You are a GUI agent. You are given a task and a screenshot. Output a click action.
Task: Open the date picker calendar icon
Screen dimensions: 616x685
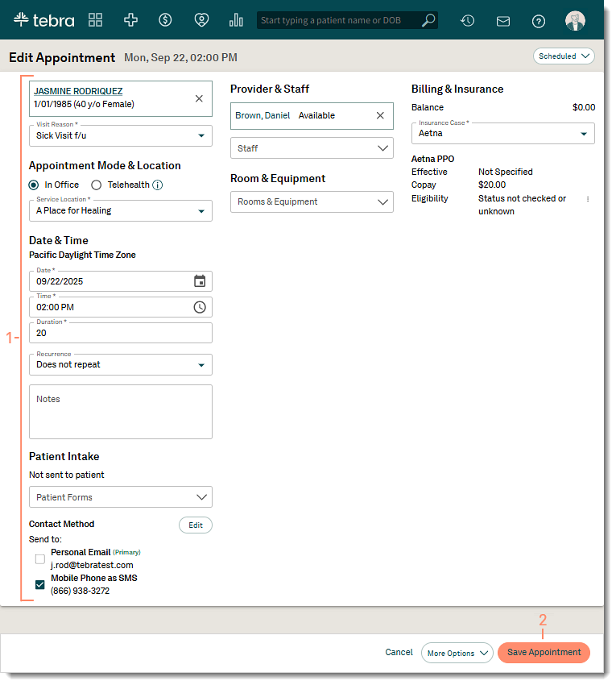[x=200, y=281]
